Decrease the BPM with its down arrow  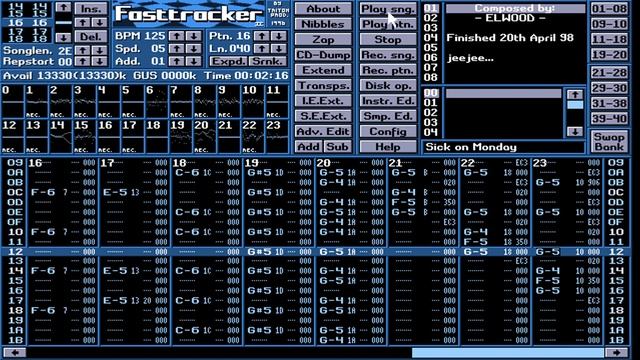point(194,36)
